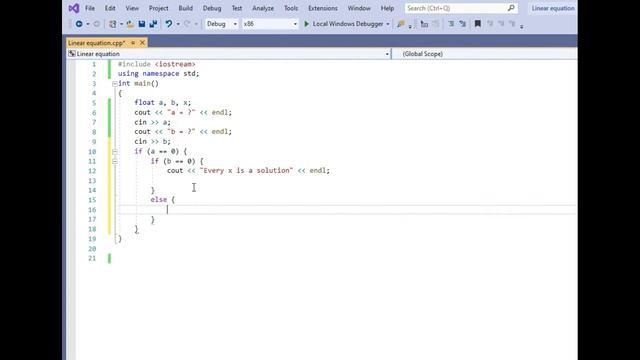
Task: Click line number 20 in the gutter
Action: (92, 249)
